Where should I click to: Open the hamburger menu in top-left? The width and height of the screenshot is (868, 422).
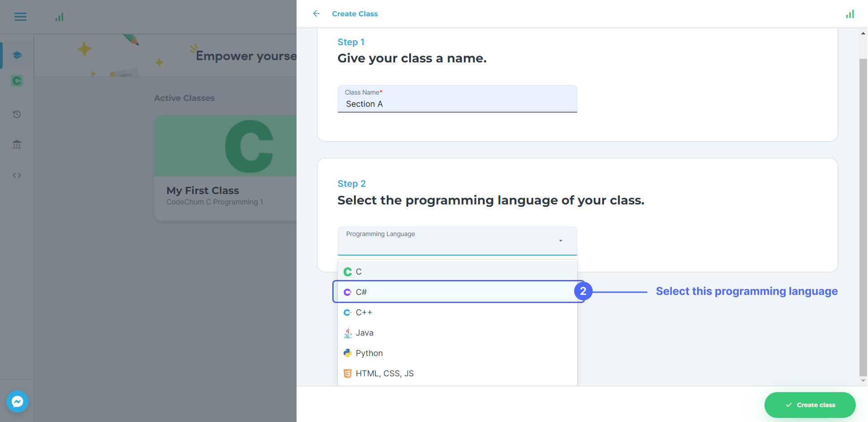coord(20,17)
